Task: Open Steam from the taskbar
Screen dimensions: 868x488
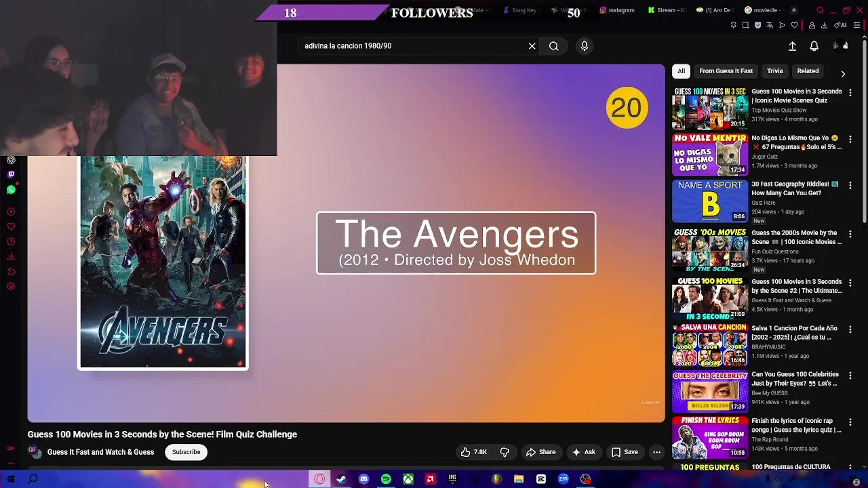Action: (341, 479)
